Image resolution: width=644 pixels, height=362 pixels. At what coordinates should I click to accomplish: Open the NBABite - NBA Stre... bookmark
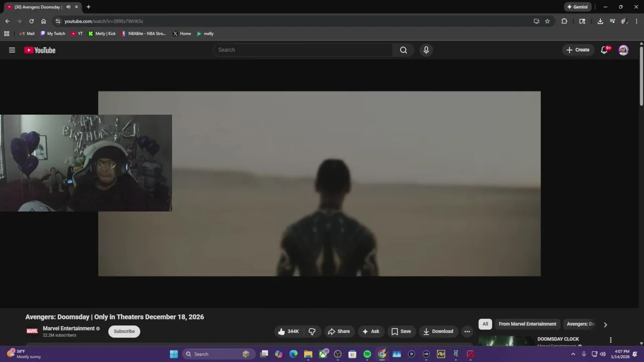(143, 34)
